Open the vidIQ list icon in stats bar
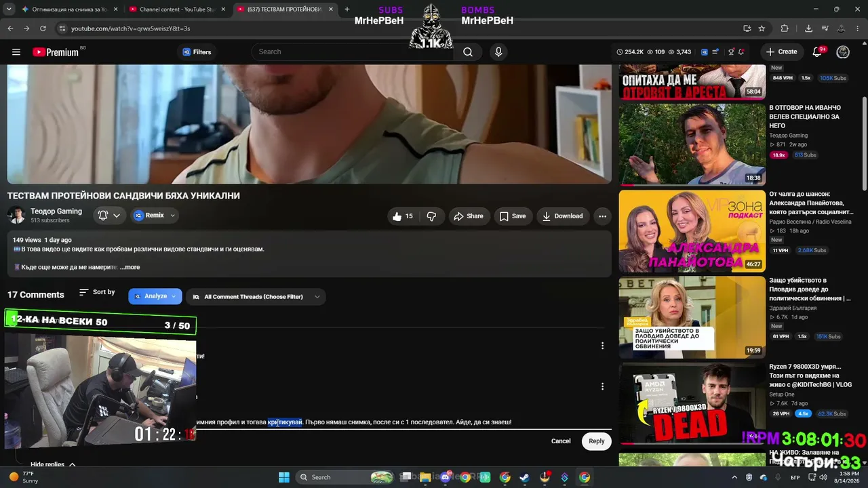Screen dimensions: 868x488 (716, 52)
